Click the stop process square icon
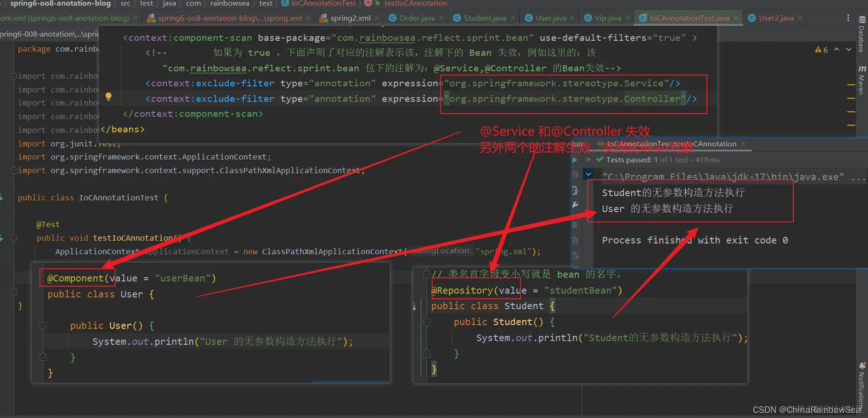868x418 pixels. tap(575, 225)
